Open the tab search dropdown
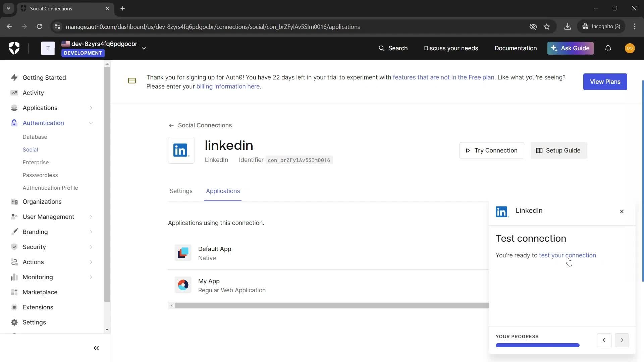Image resolution: width=644 pixels, height=362 pixels. [8, 8]
